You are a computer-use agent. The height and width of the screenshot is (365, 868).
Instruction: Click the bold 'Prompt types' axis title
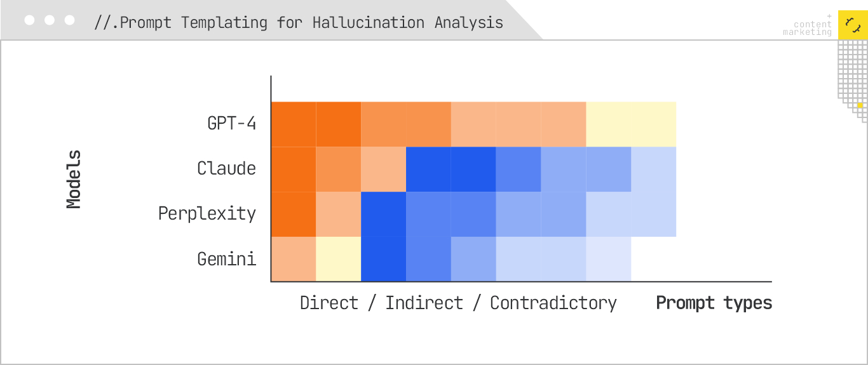point(714,303)
